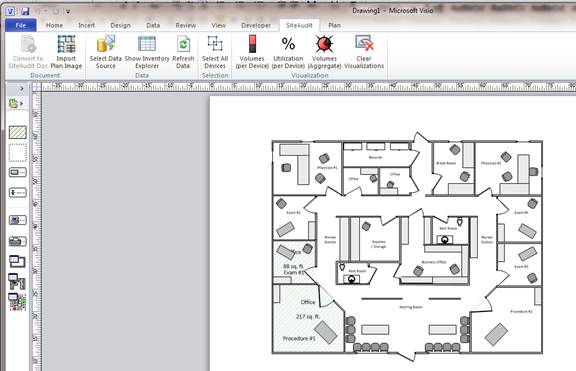Image resolution: width=576 pixels, height=371 pixels.
Task: Click the Convert to SiteAudit Doc button
Action: pos(28,52)
